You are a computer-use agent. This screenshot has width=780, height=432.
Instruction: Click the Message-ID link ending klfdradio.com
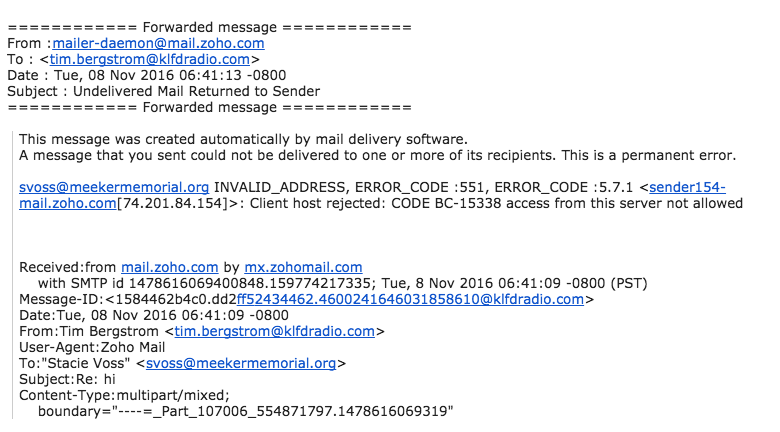click(410, 299)
